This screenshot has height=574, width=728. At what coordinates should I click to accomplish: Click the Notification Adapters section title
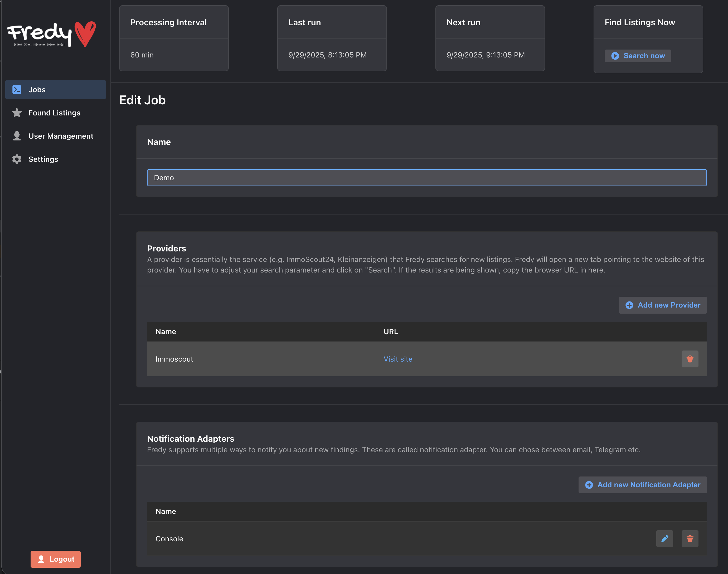pyautogui.click(x=191, y=439)
